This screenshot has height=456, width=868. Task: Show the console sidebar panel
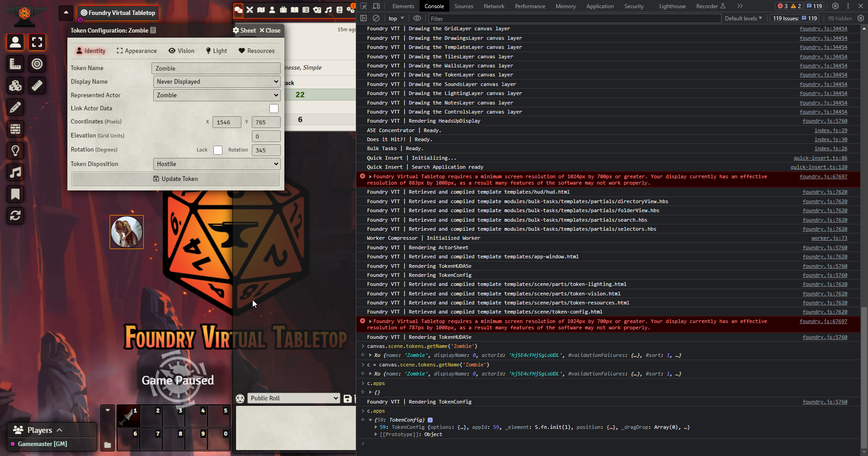(x=363, y=18)
